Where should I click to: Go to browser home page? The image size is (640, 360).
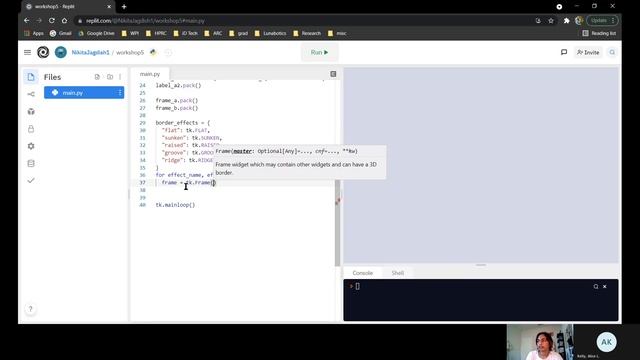pyautogui.click(x=64, y=20)
